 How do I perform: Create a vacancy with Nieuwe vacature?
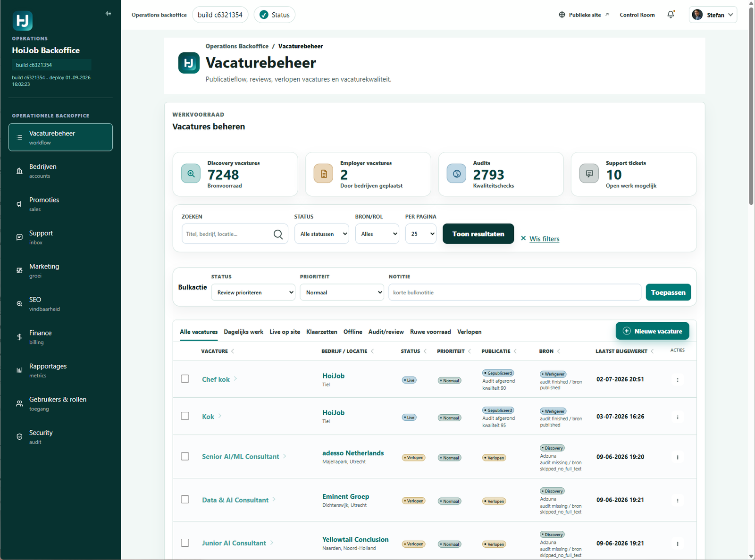(653, 331)
